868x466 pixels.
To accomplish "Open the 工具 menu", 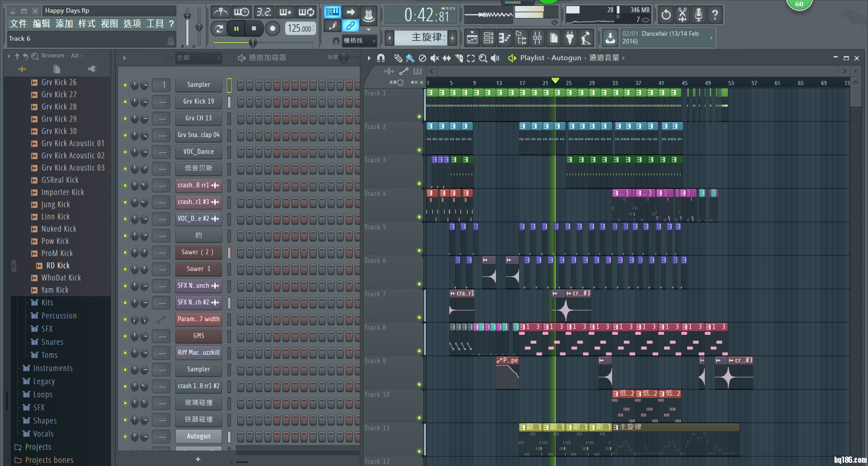I will pos(155,24).
